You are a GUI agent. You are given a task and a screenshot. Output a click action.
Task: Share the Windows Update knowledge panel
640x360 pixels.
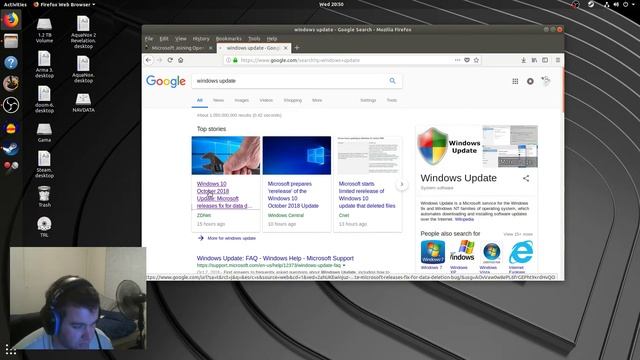coord(526,178)
